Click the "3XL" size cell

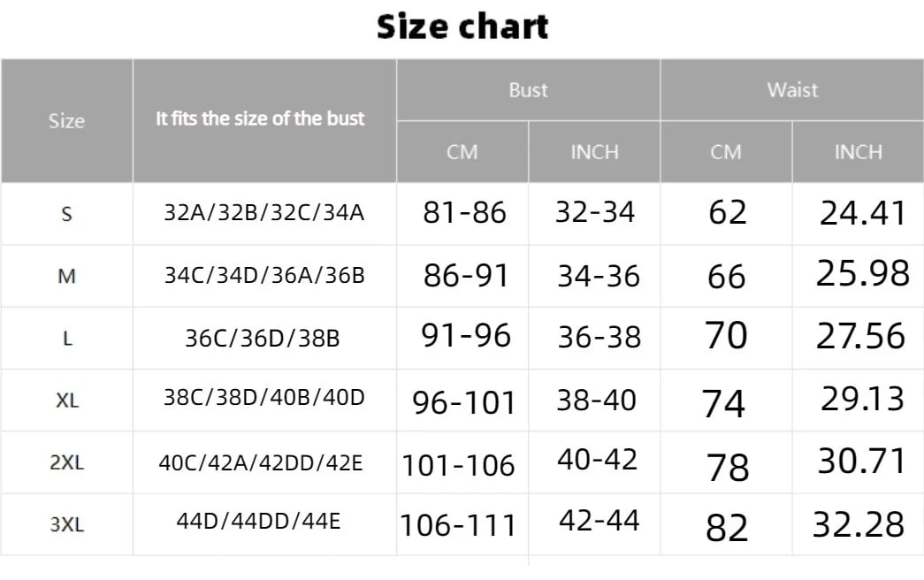66,524
